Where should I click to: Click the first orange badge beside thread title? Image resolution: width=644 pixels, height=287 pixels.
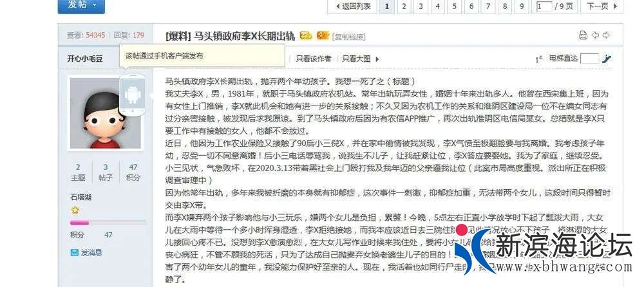pos(306,35)
